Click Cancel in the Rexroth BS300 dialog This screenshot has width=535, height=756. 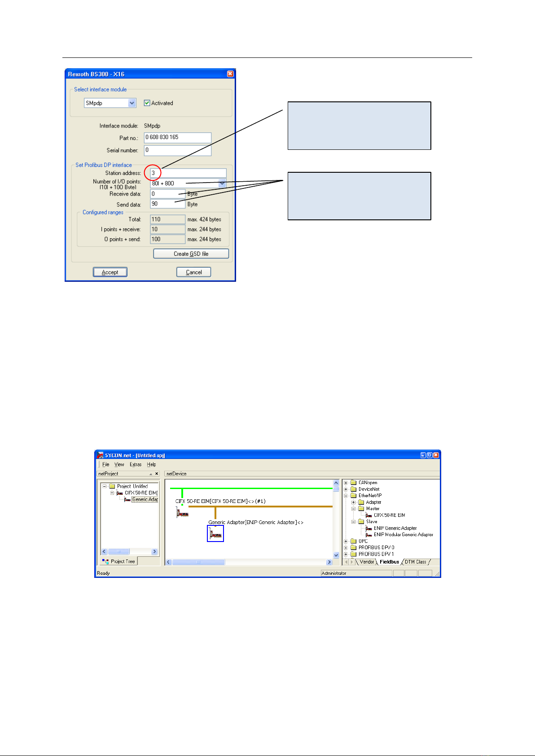tap(194, 272)
